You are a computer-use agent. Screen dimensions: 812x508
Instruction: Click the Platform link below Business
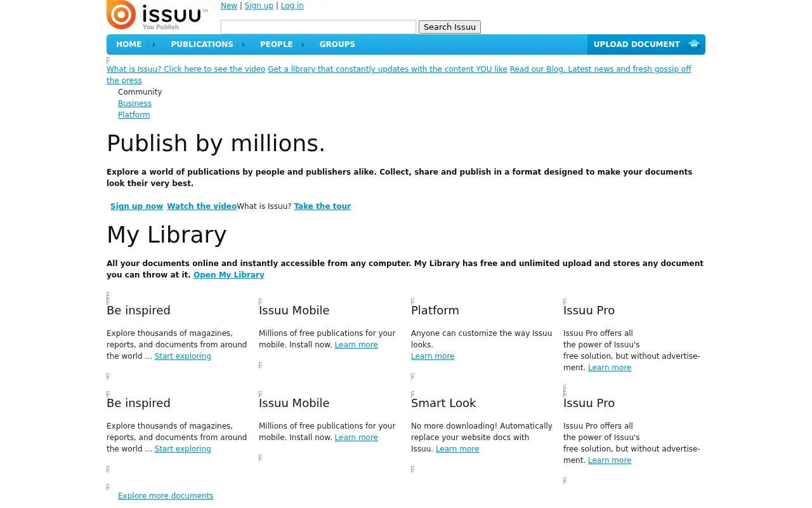(x=134, y=115)
